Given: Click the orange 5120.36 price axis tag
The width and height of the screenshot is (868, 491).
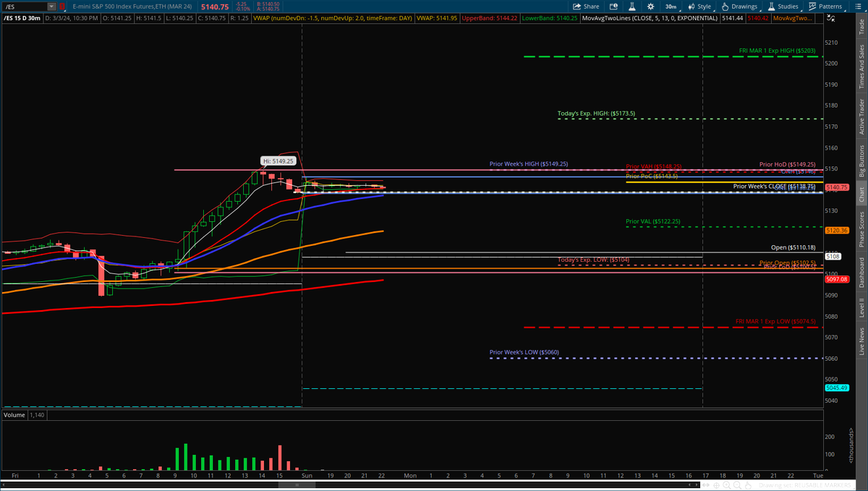Looking at the screenshot, I should (x=836, y=231).
